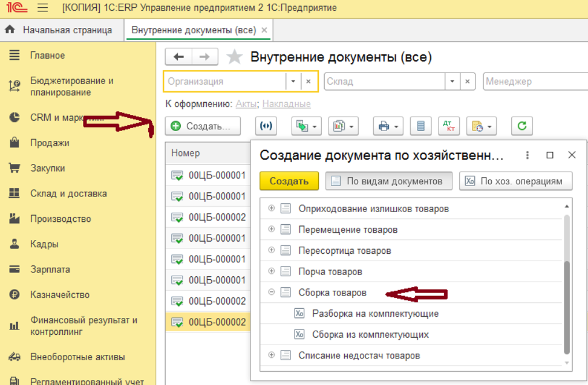Click the Производство factory icon
The width and height of the screenshot is (588, 385).
(x=15, y=219)
